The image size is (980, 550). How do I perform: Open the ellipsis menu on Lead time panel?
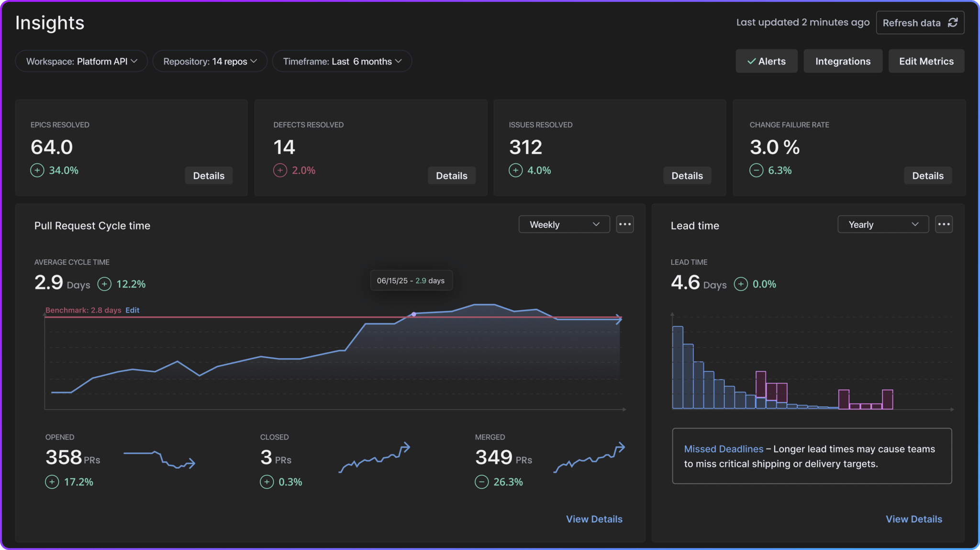click(x=944, y=224)
